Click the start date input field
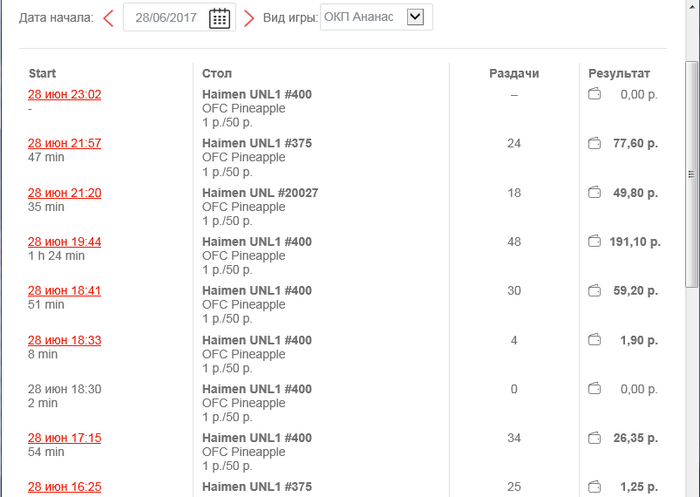700x497 pixels. coord(167,17)
